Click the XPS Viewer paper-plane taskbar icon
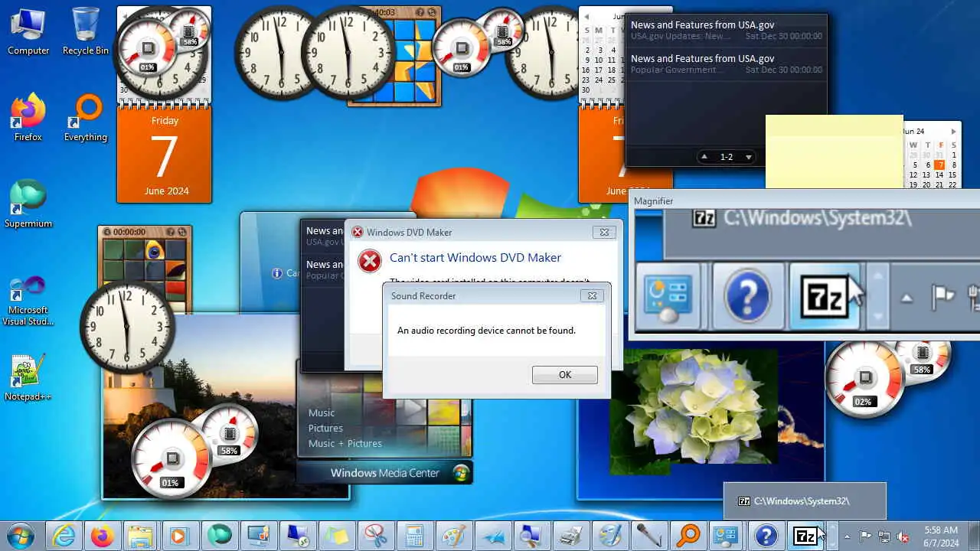Image resolution: width=980 pixels, height=551 pixels. [492, 536]
